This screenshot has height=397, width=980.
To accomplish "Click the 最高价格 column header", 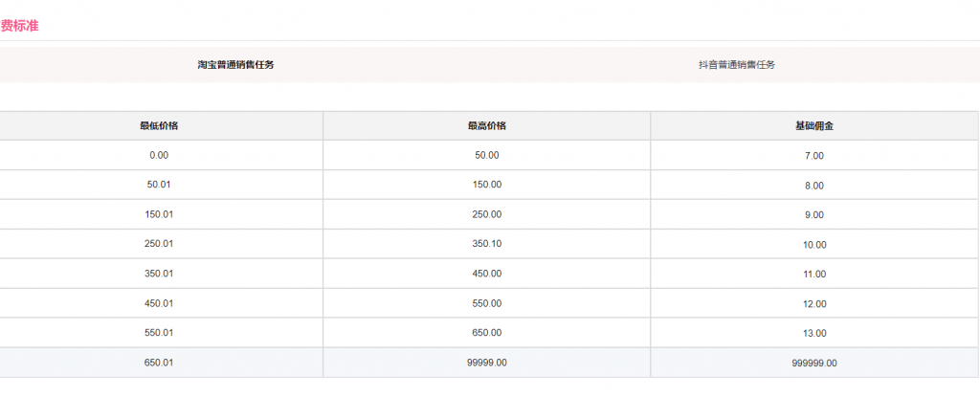I will pyautogui.click(x=487, y=125).
